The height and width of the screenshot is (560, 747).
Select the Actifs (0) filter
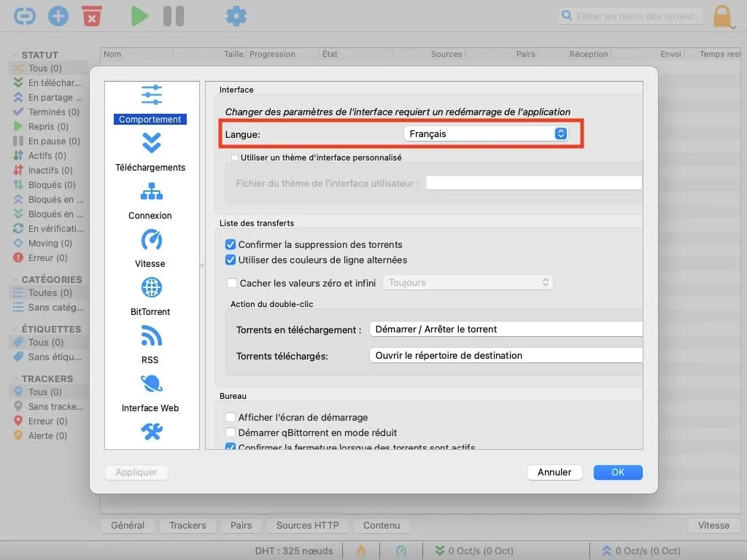[x=48, y=156]
